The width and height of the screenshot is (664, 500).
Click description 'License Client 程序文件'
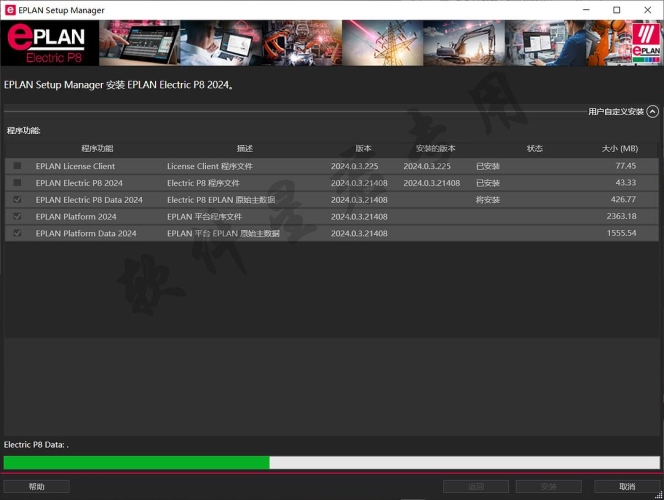tap(210, 166)
